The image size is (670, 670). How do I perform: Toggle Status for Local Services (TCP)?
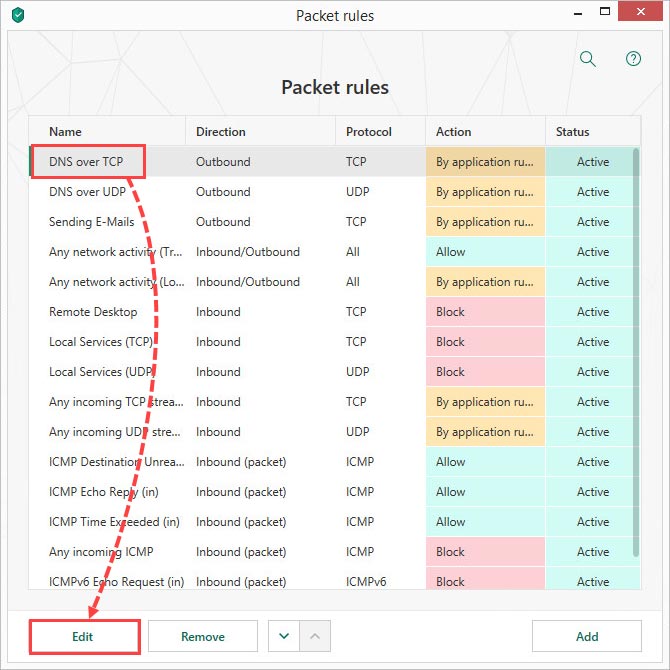coord(592,342)
